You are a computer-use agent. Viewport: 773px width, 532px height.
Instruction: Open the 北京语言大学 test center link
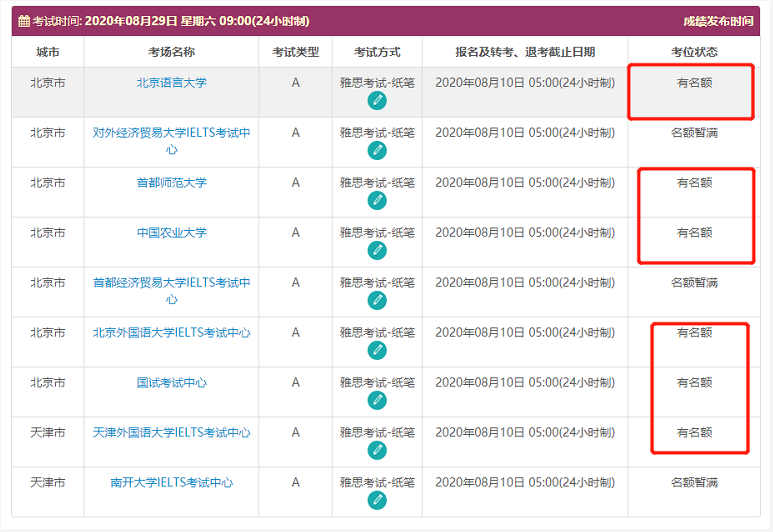tap(172, 83)
